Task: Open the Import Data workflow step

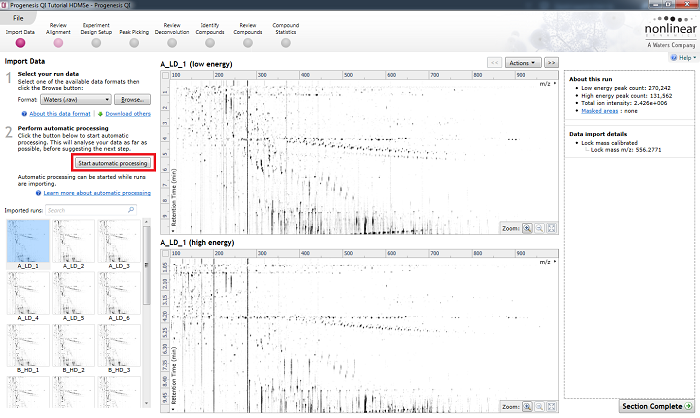Action: tap(20, 43)
